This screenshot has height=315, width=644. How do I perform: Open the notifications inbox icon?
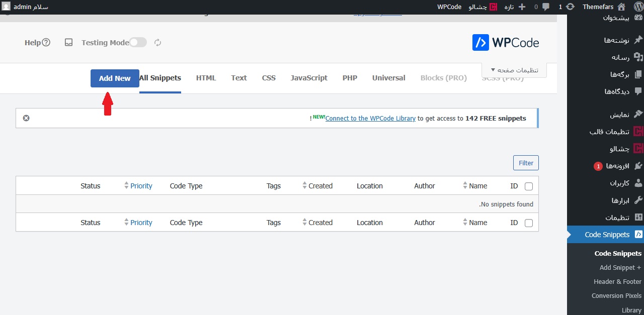69,43
